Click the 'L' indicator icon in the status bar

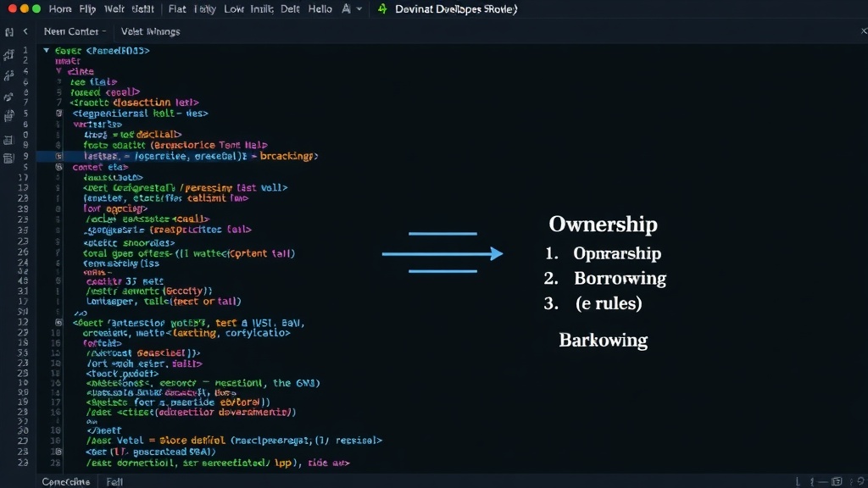pos(798,482)
